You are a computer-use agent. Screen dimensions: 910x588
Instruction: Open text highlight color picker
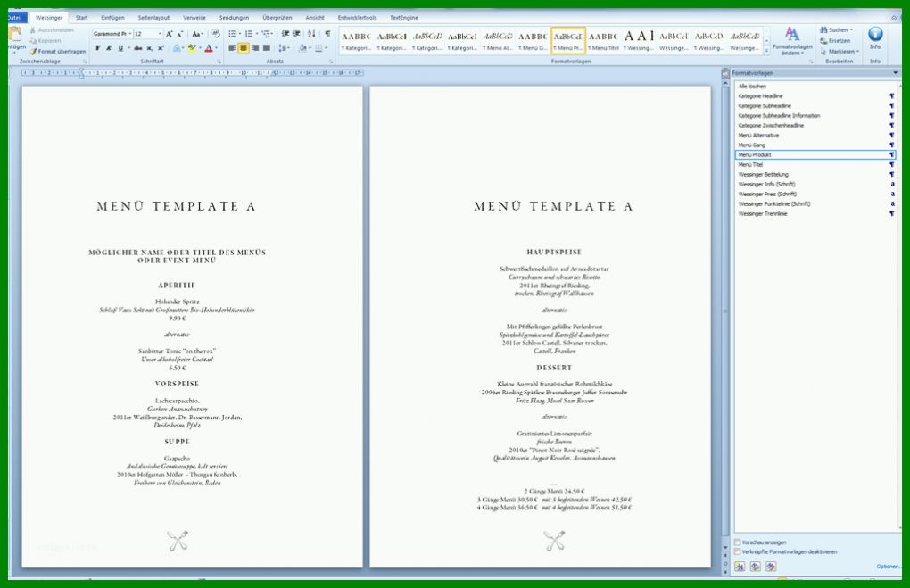coord(199,48)
